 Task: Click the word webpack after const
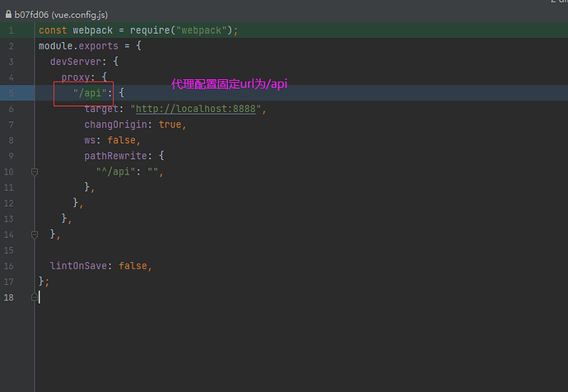(x=93, y=30)
